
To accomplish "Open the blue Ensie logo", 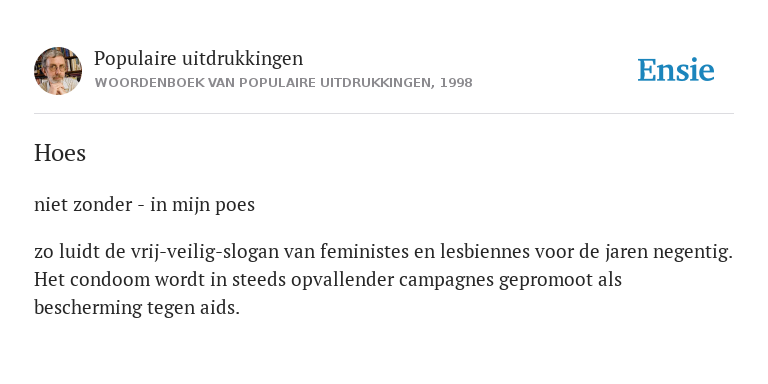I will (x=675, y=70).
